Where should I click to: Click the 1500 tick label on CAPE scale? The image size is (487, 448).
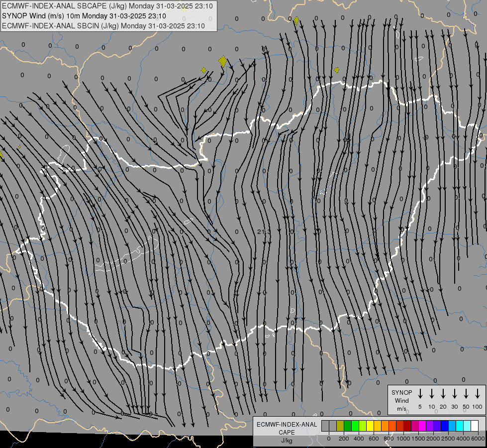tap(418, 439)
